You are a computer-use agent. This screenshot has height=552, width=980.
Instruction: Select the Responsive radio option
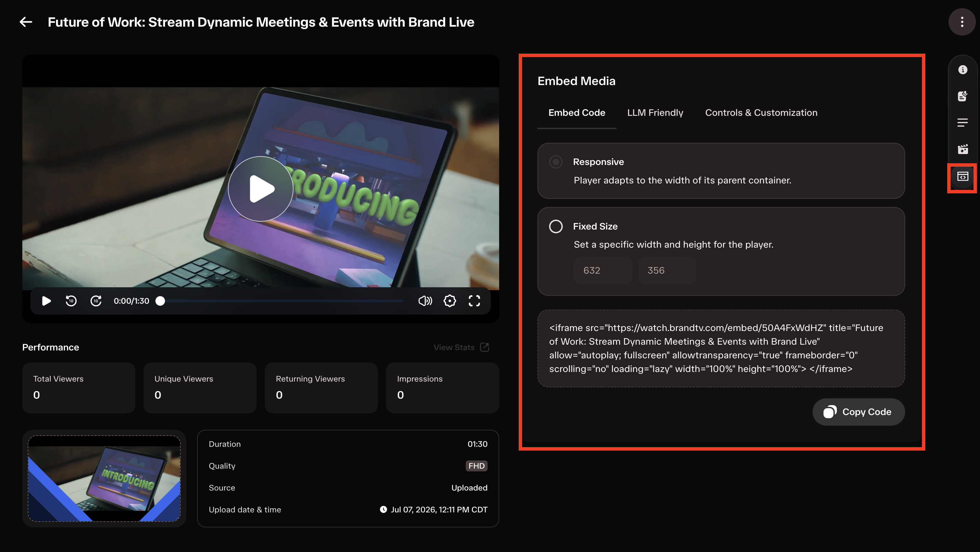[x=555, y=162]
